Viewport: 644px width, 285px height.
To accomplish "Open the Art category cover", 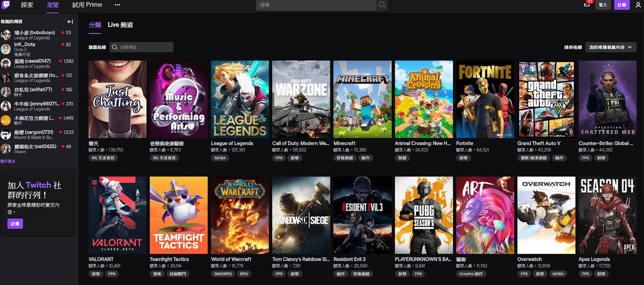I will pyautogui.click(x=485, y=215).
